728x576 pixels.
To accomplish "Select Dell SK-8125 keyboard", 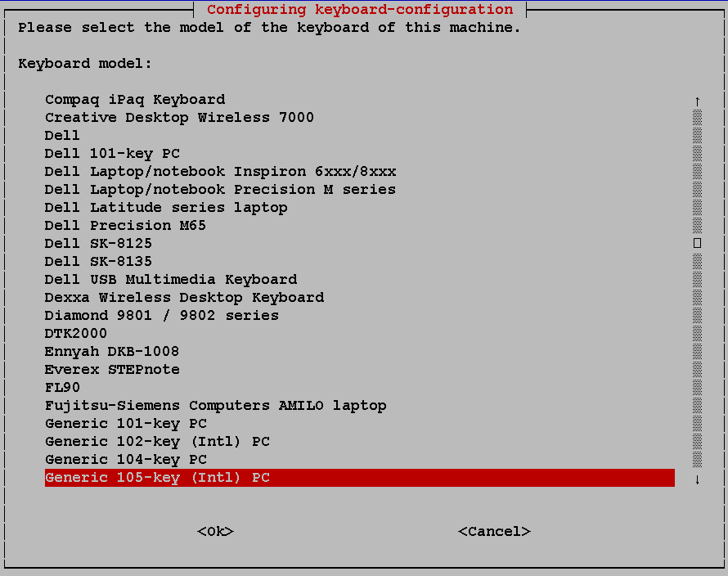I will click(98, 243).
